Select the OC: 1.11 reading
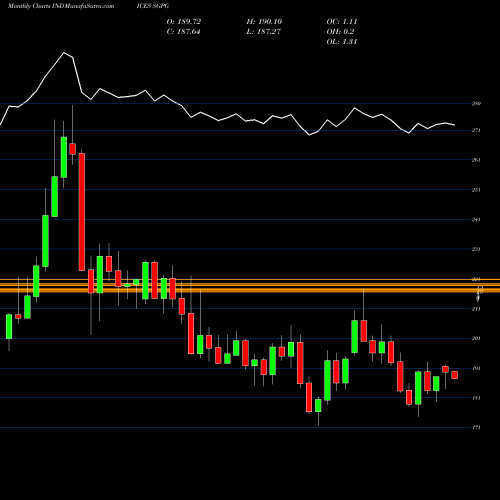 pyautogui.click(x=342, y=22)
